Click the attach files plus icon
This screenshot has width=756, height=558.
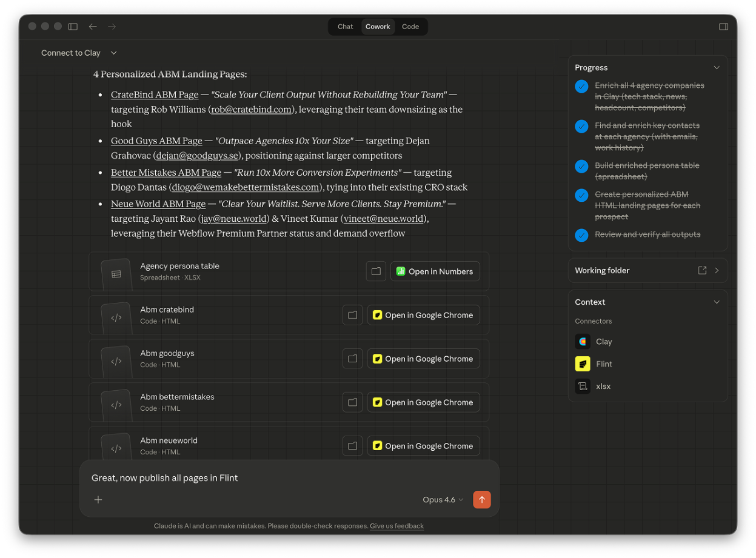click(98, 499)
